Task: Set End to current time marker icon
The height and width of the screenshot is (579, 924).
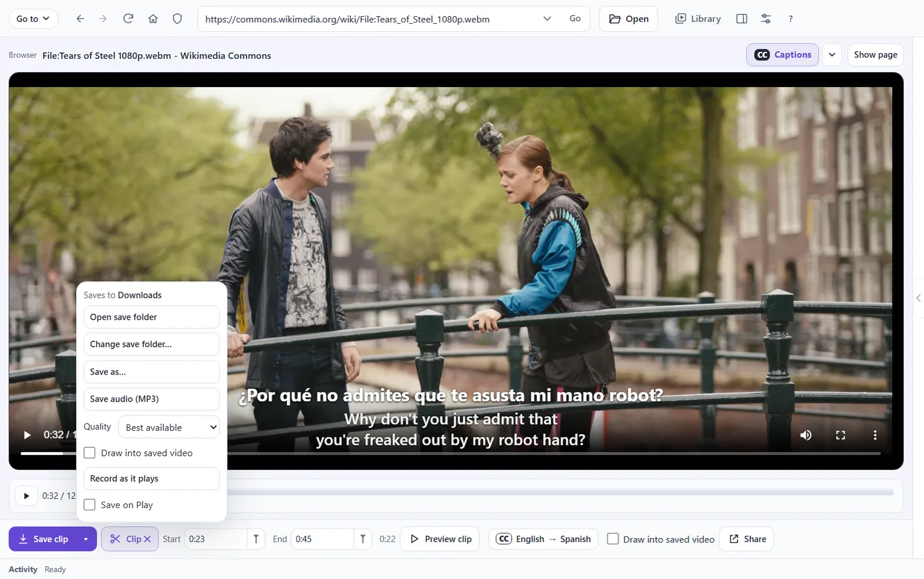Action: (363, 539)
